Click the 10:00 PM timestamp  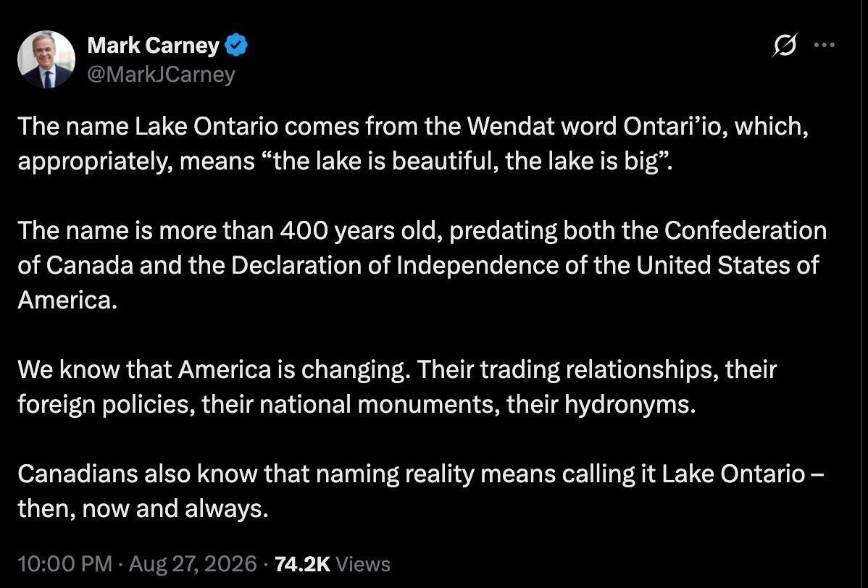point(64,563)
